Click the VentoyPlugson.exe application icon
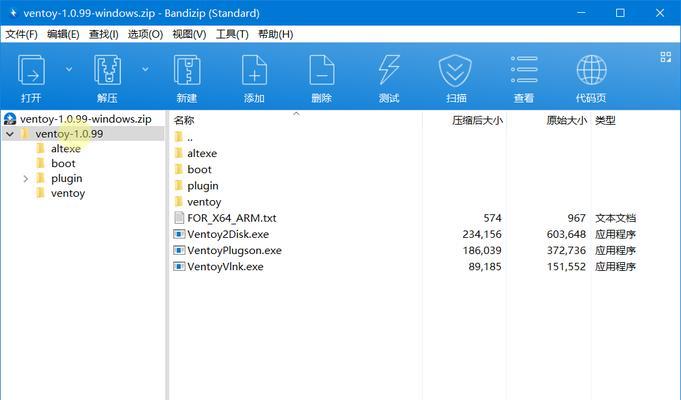681x400 pixels. (x=179, y=250)
